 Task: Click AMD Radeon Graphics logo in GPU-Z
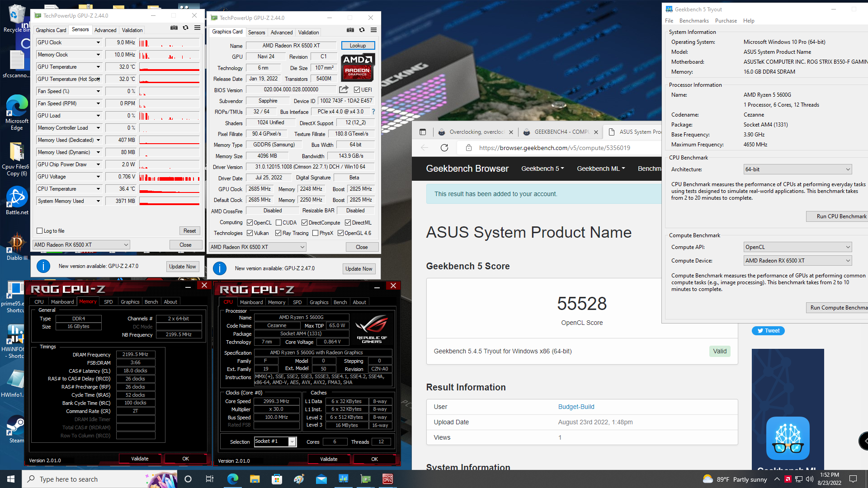pos(358,68)
